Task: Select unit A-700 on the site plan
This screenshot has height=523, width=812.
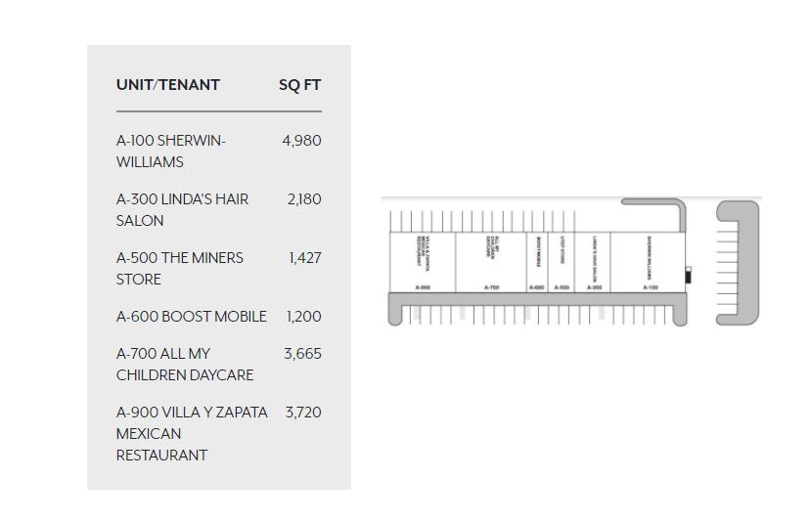Action: (x=491, y=262)
